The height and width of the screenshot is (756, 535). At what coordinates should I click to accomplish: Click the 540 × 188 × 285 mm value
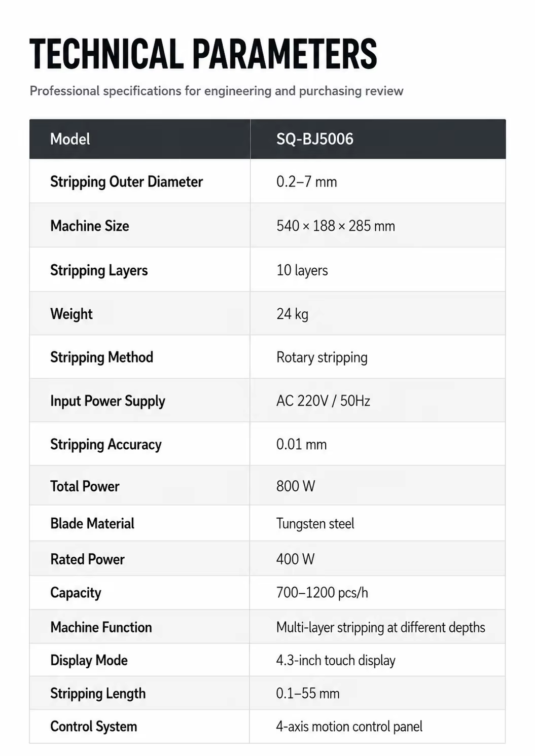pyautogui.click(x=335, y=226)
